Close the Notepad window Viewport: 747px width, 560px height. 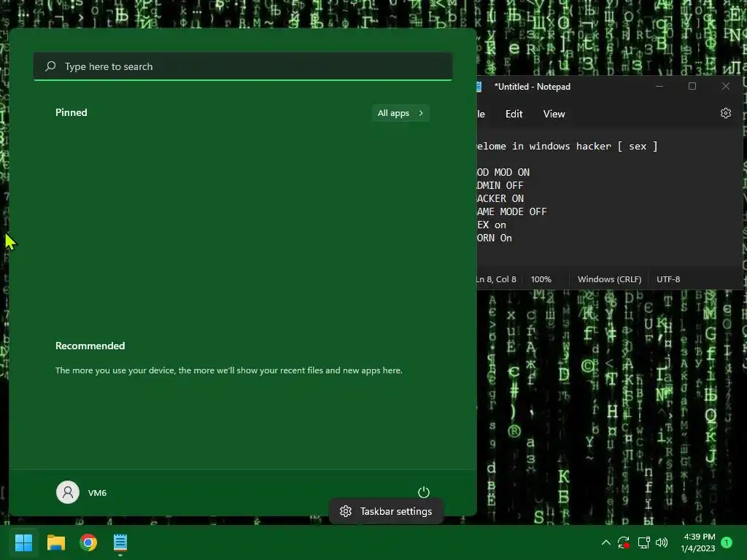pos(726,86)
